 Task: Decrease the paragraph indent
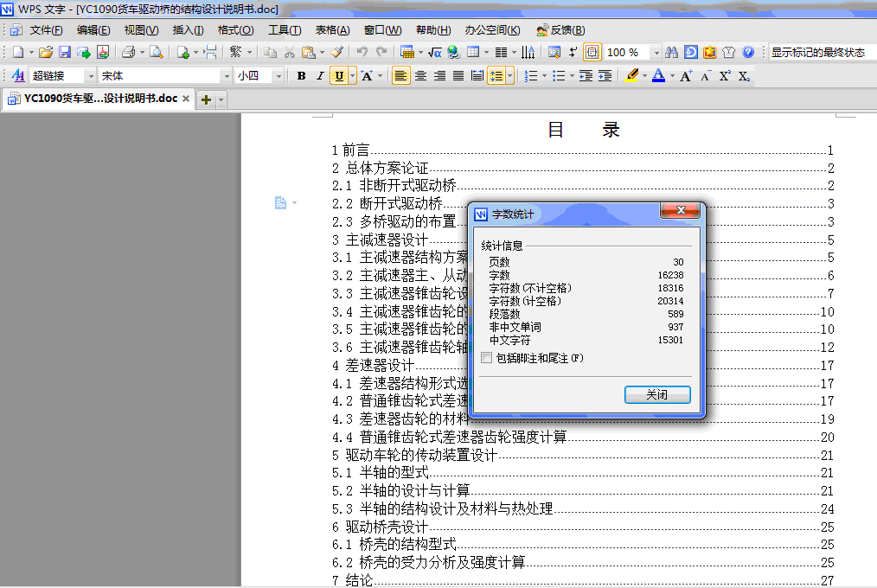[x=586, y=76]
